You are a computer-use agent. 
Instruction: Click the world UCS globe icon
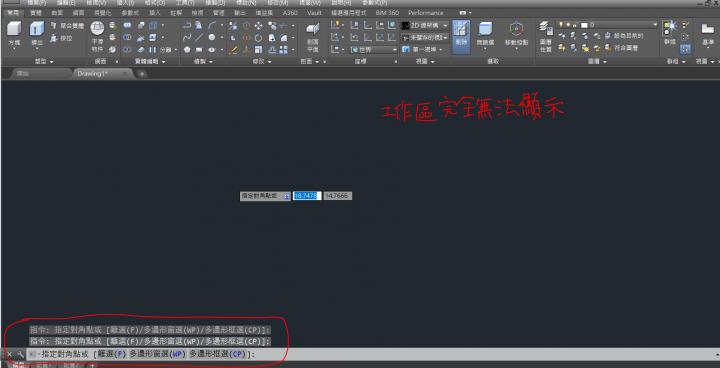point(391,26)
